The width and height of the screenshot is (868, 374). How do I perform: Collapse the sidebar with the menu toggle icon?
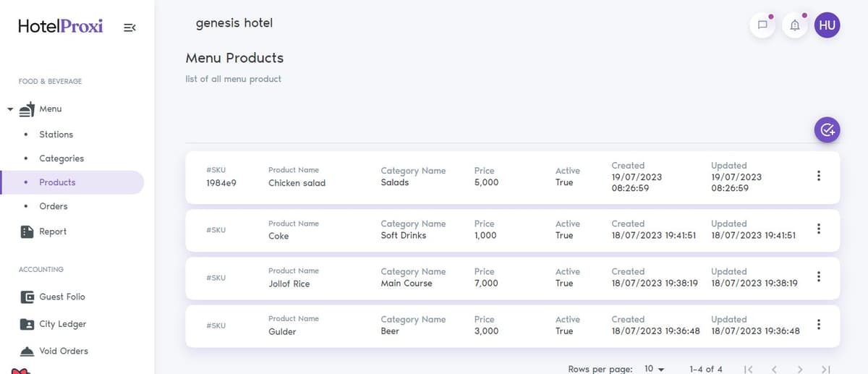(x=129, y=27)
